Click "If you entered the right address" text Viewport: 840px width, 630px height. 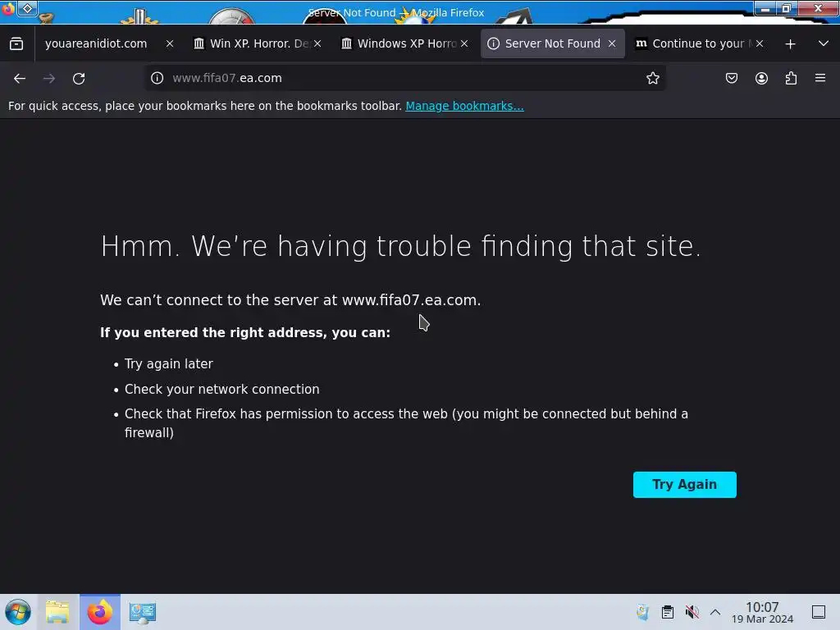click(245, 333)
